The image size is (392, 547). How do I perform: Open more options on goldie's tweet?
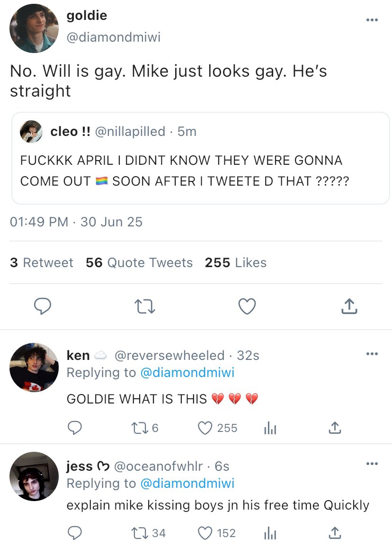tap(372, 20)
